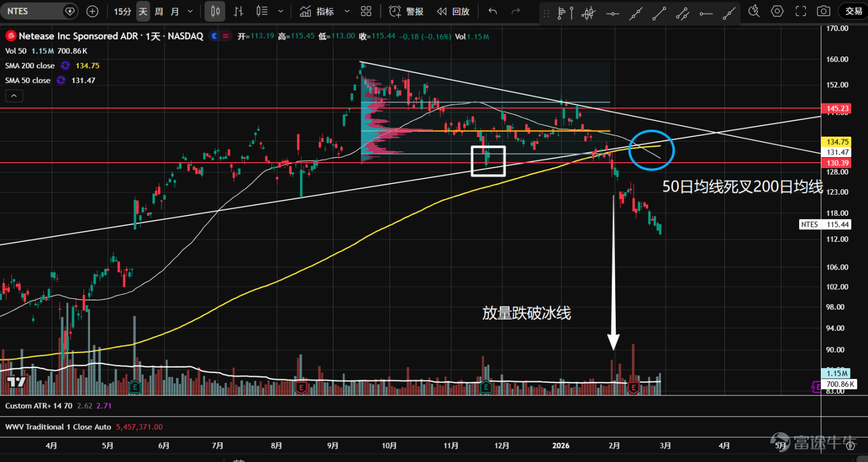Viewport: 868px width, 462px height.
Task: Choose the candlestick chart style
Action: point(215,11)
